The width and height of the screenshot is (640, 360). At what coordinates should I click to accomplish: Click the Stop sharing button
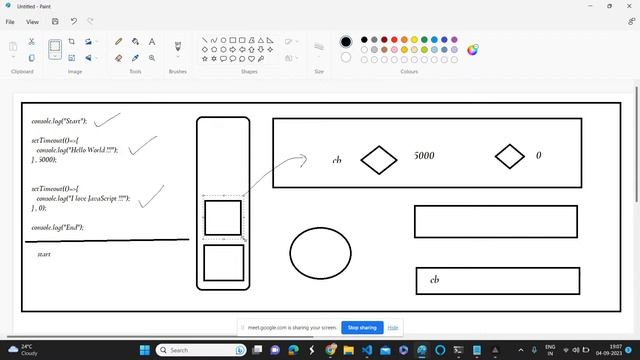[362, 327]
